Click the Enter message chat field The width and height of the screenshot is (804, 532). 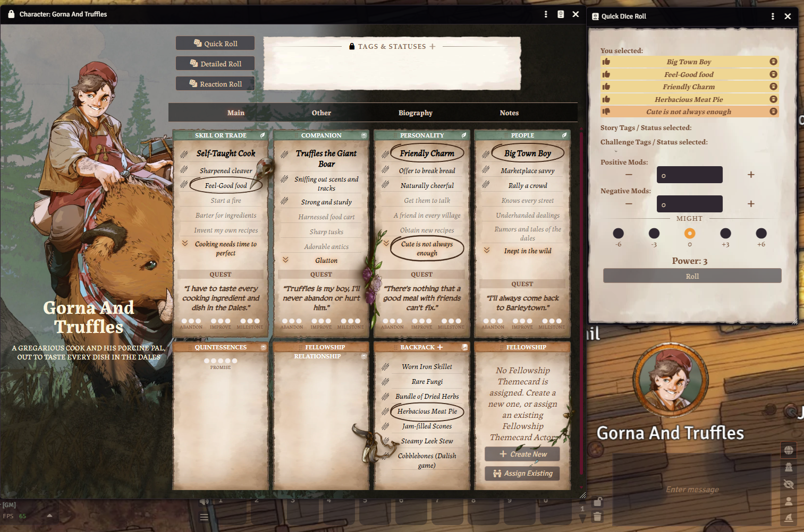(692, 490)
